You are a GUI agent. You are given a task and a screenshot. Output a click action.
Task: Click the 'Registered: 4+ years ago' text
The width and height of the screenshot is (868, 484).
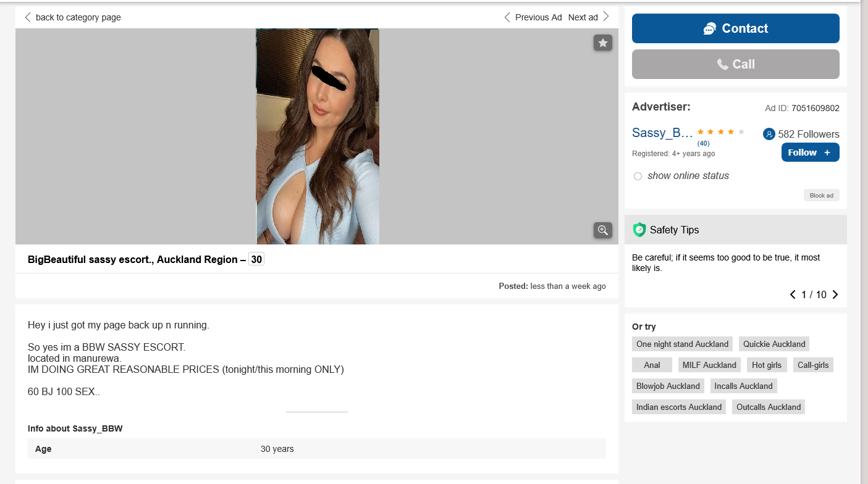(x=673, y=154)
